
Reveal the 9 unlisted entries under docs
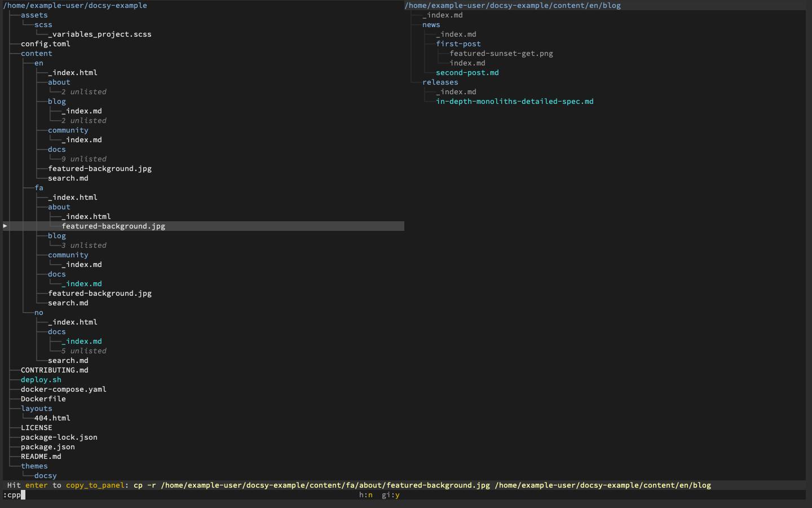[x=87, y=159]
